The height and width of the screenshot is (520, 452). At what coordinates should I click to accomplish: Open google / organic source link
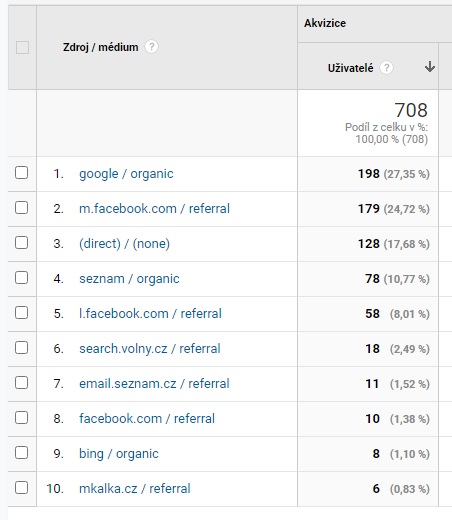tap(126, 174)
